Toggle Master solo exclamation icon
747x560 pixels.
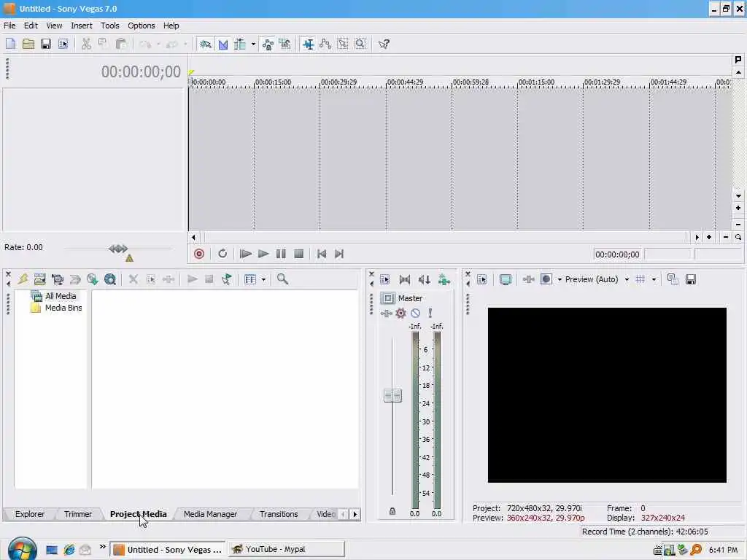coord(430,314)
